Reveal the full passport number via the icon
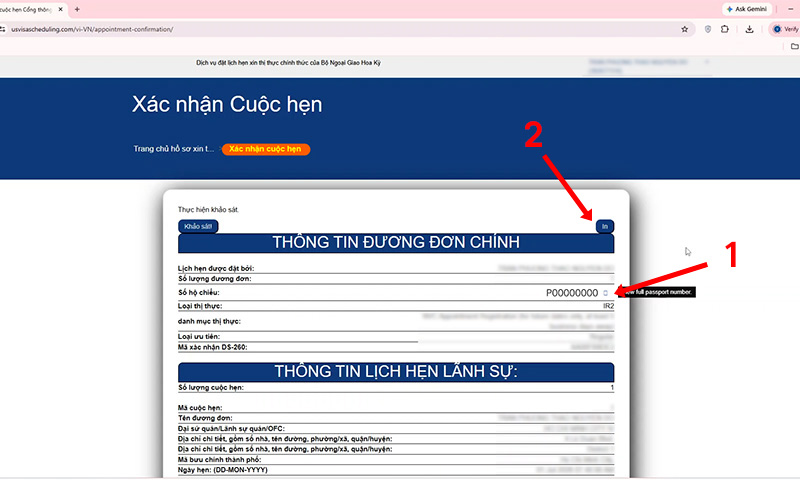This screenshot has width=800, height=500. click(606, 293)
